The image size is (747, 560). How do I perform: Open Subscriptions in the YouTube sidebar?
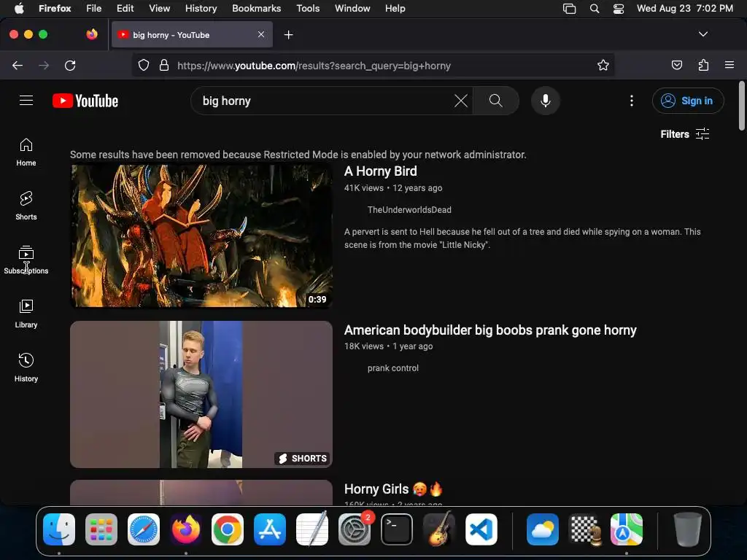pyautogui.click(x=26, y=260)
